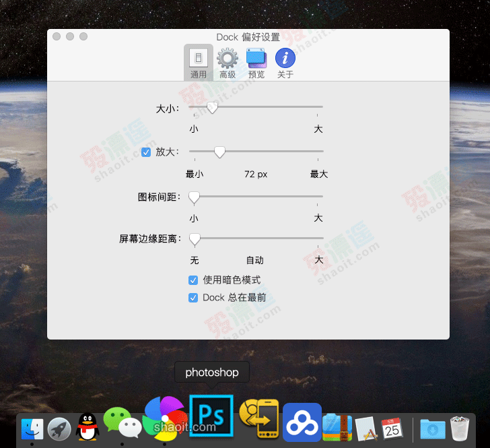Launch Photoshop from the Dock

(x=211, y=416)
